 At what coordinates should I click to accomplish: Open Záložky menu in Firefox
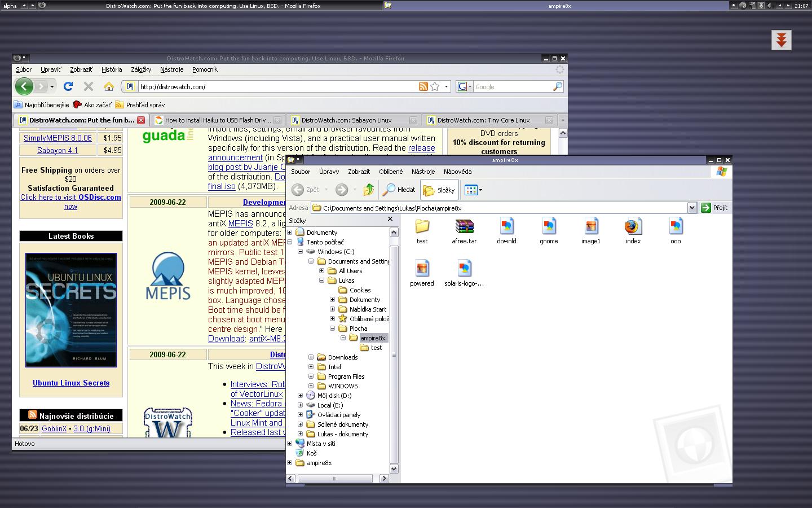point(141,69)
